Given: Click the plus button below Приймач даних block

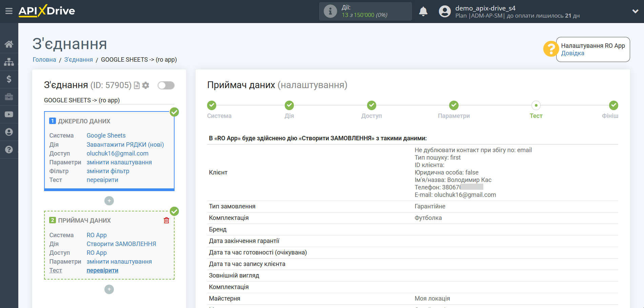Looking at the screenshot, I should 109,289.
